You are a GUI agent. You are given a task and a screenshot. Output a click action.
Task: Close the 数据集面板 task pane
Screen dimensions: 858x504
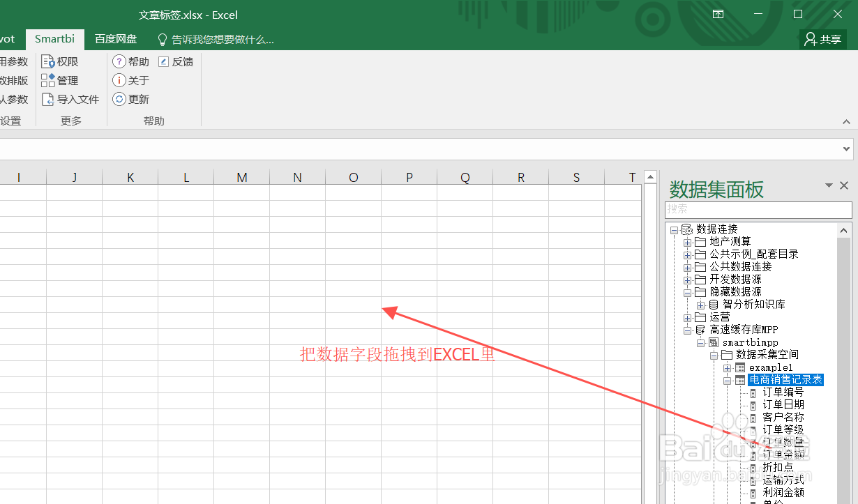[844, 185]
